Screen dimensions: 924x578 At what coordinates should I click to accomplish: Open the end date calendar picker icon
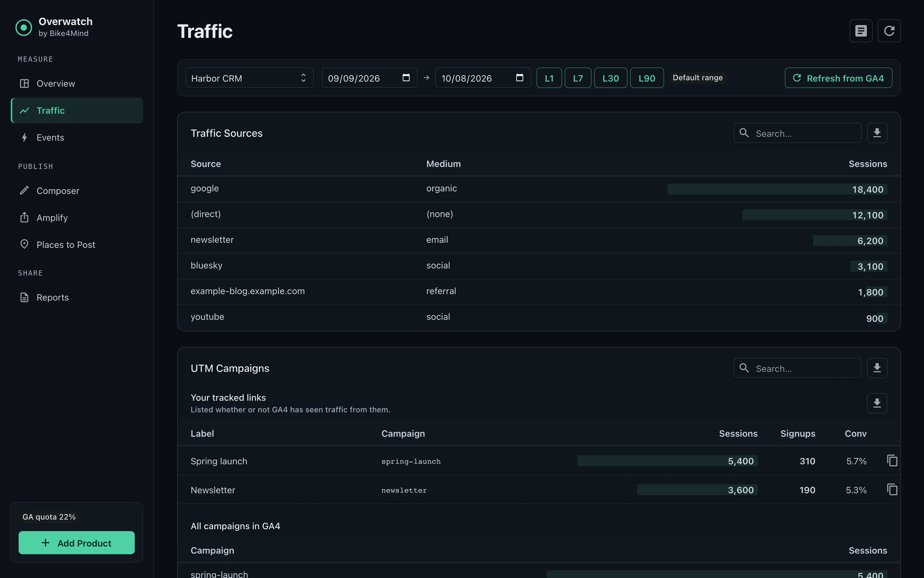[519, 78]
